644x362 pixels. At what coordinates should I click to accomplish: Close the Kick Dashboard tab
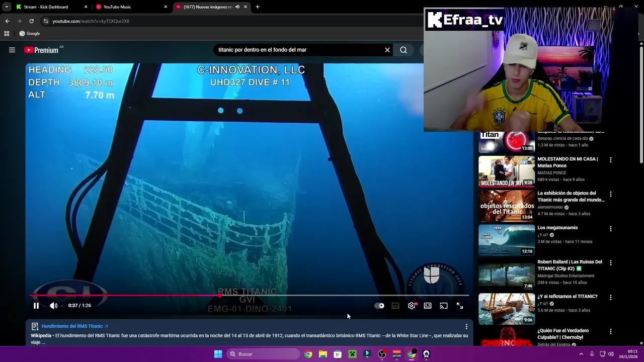click(x=86, y=7)
